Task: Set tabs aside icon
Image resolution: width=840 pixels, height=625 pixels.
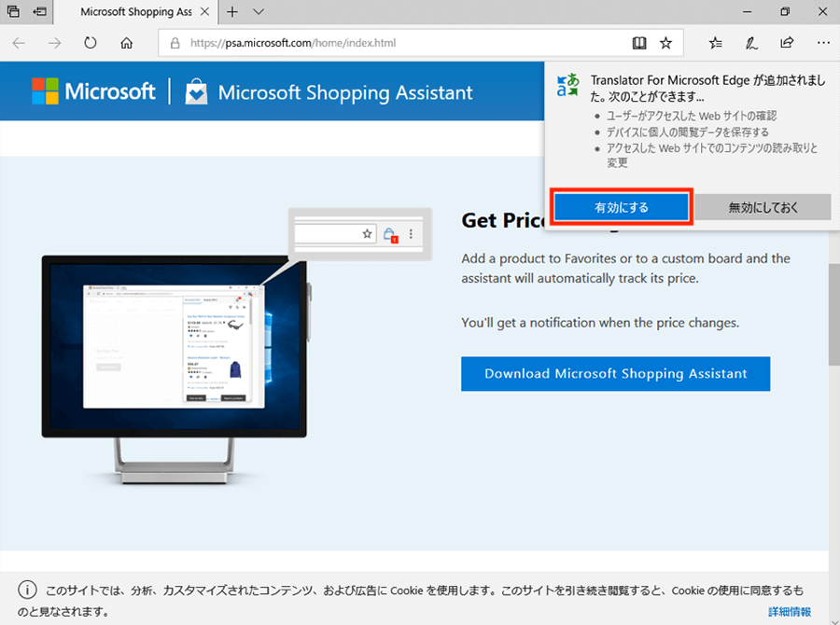Action: 39,11
